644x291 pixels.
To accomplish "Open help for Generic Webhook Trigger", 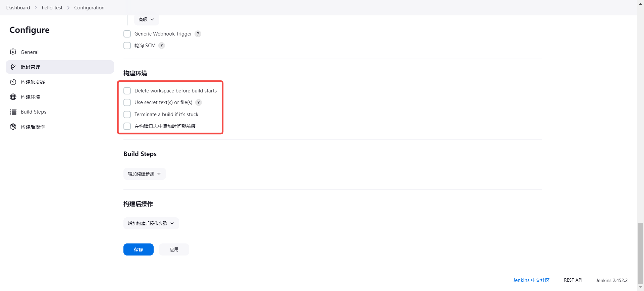I will pos(198,34).
